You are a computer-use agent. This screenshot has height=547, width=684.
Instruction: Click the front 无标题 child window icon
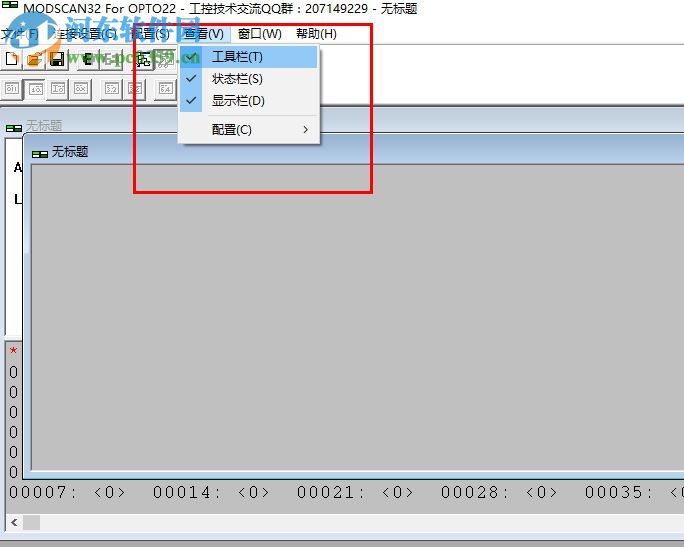pyautogui.click(x=40, y=154)
